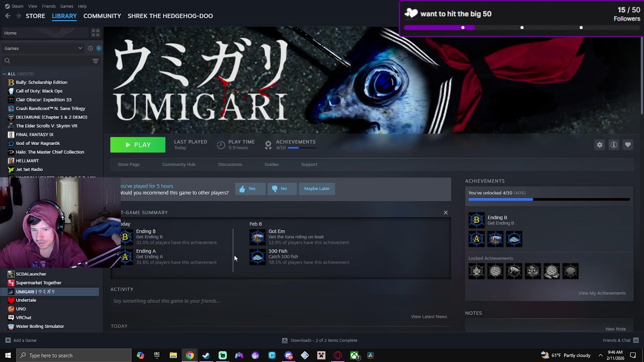Collapse the ALL games list
This screenshot has width=644, height=362.
(5, 74)
